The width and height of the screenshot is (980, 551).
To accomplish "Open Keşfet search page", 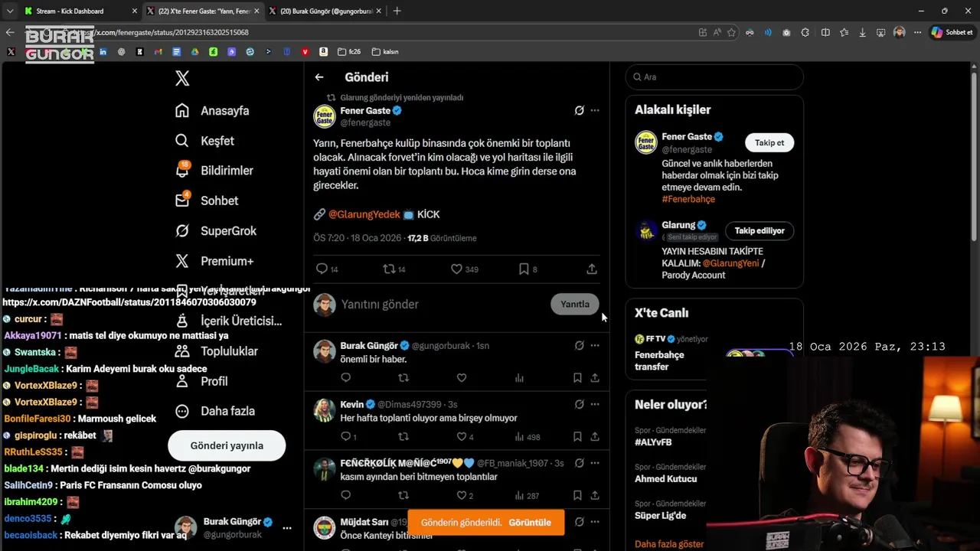I will tap(204, 141).
